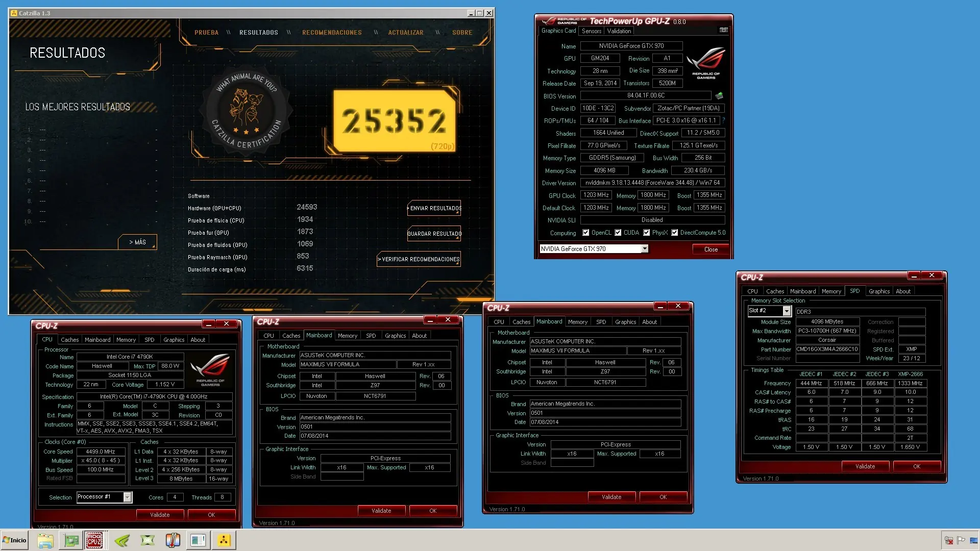The image size is (980, 551).
Task: Click the document window icon in taskbar
Action: (198, 540)
